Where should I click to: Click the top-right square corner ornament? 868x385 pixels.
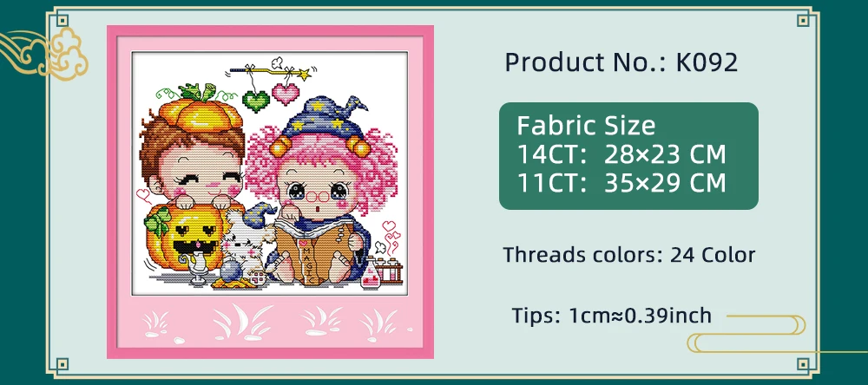[x=803, y=21]
